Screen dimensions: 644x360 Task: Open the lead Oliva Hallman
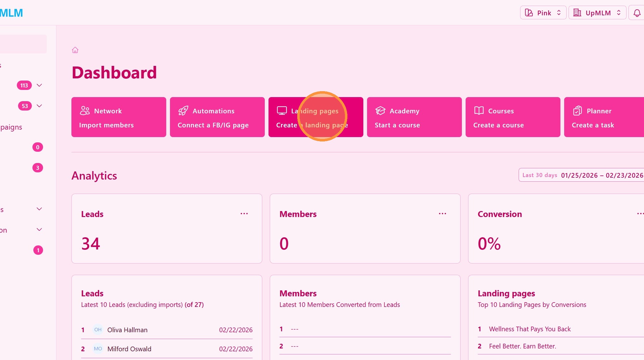point(127,330)
